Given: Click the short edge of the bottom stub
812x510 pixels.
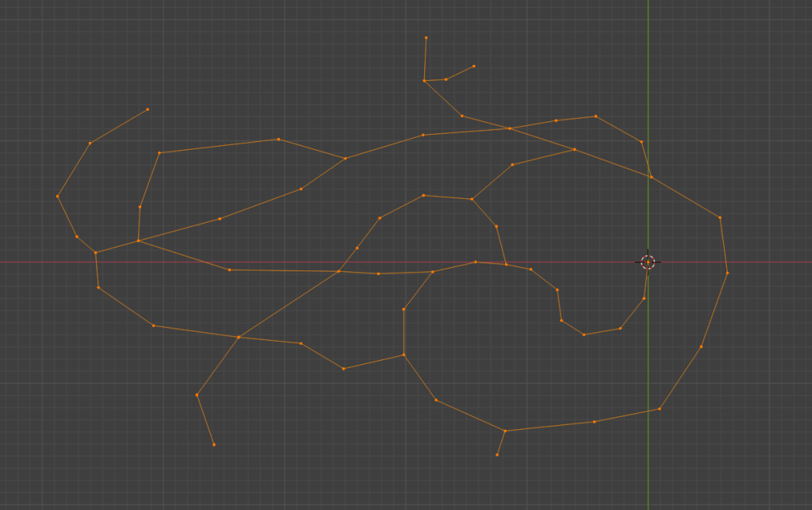Looking at the screenshot, I should pyautogui.click(x=501, y=443).
